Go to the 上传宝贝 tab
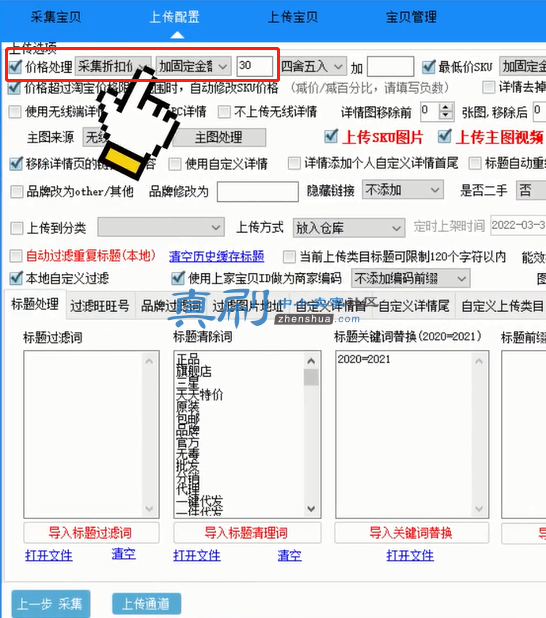Viewport: 546px width, 618px height. click(x=293, y=17)
